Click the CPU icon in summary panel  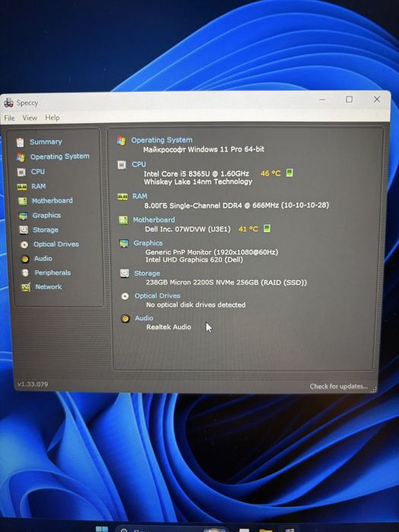point(122,165)
